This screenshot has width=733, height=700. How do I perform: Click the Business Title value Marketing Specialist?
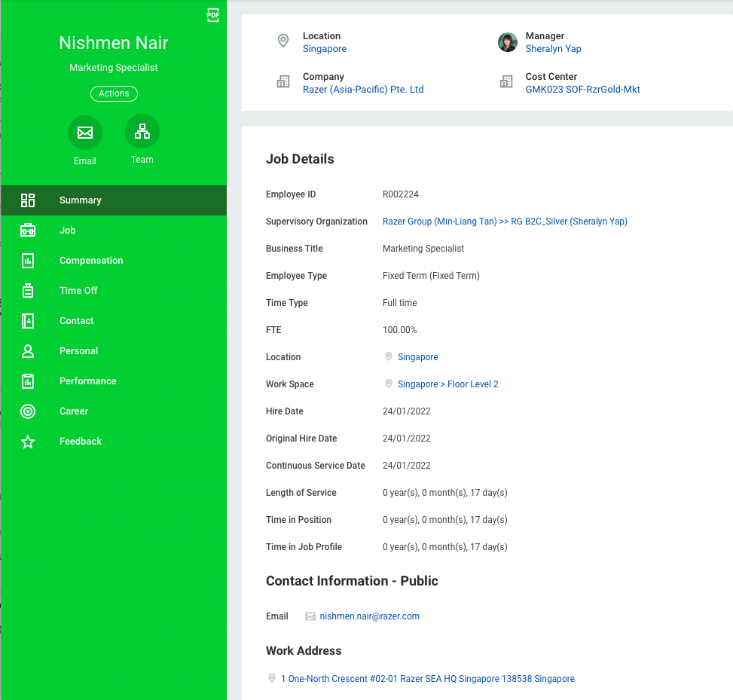tap(423, 249)
